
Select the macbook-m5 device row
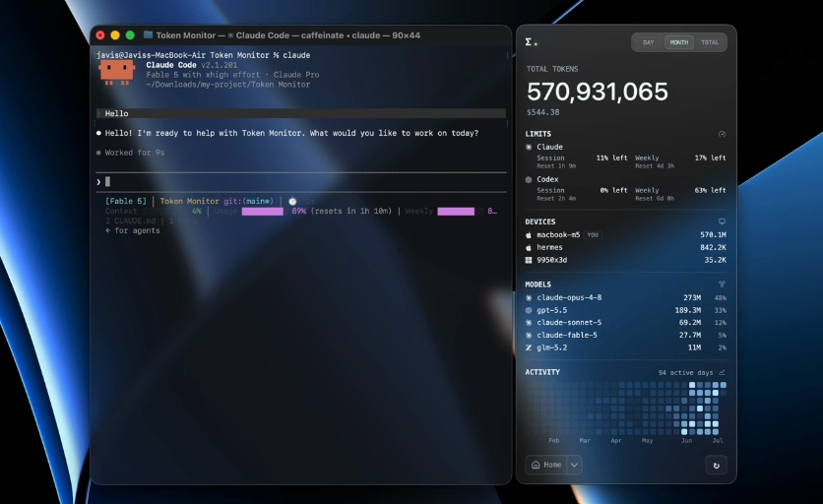click(x=626, y=235)
